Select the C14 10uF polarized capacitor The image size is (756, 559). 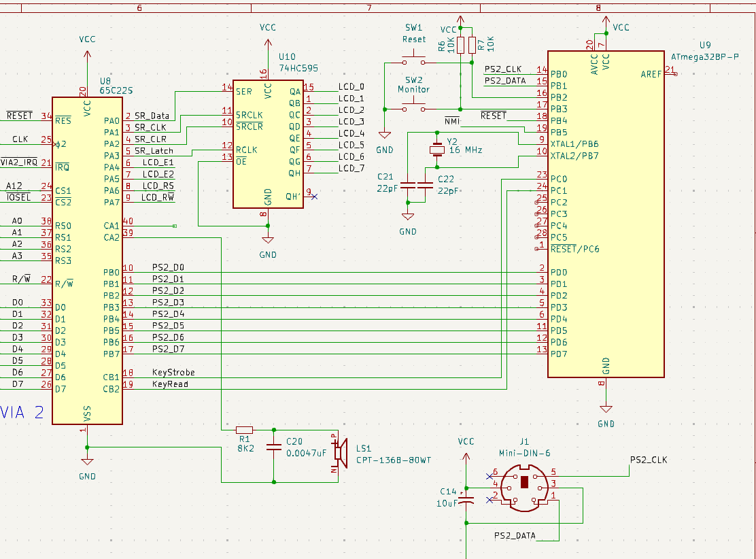coord(466,500)
